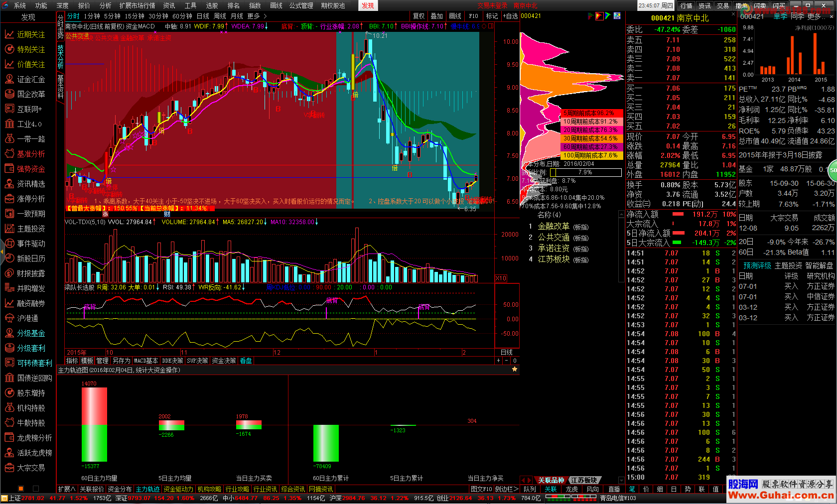Switch chart to 周线 period

click(x=220, y=16)
